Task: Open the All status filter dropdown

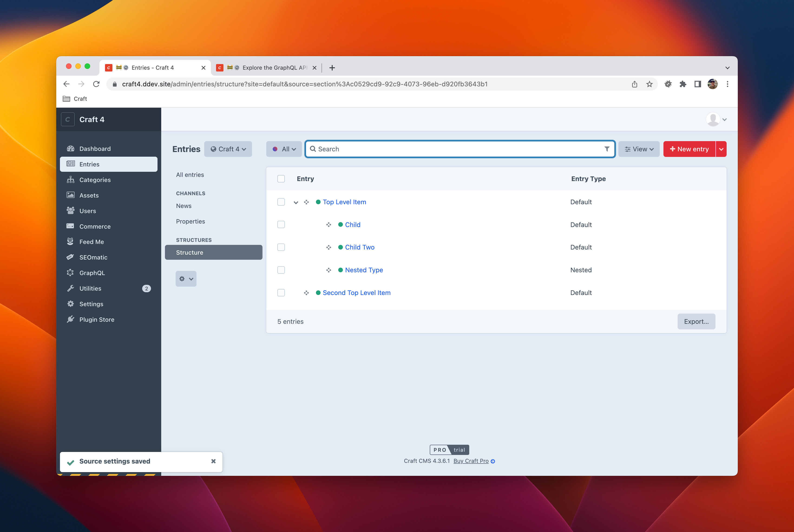Action: click(284, 149)
